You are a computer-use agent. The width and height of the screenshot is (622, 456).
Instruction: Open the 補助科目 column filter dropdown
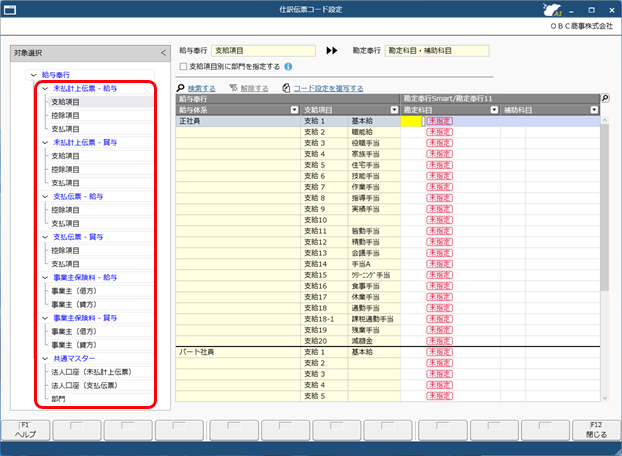click(594, 110)
